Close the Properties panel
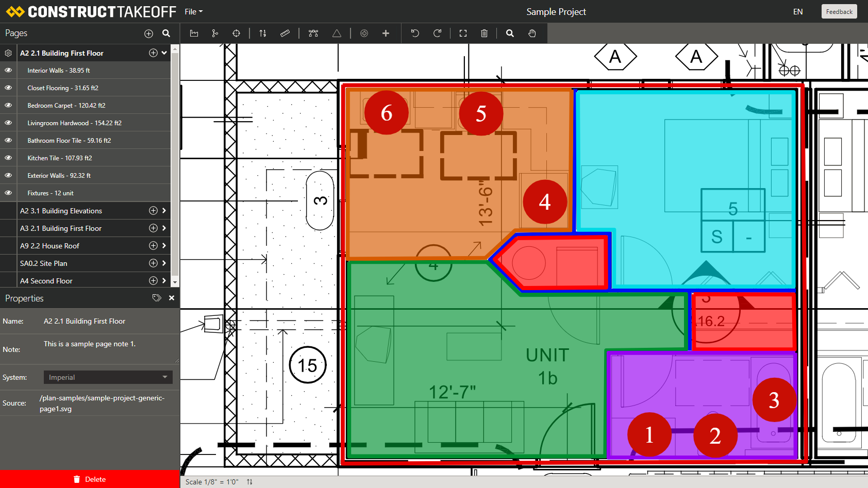The height and width of the screenshot is (488, 868). click(172, 298)
